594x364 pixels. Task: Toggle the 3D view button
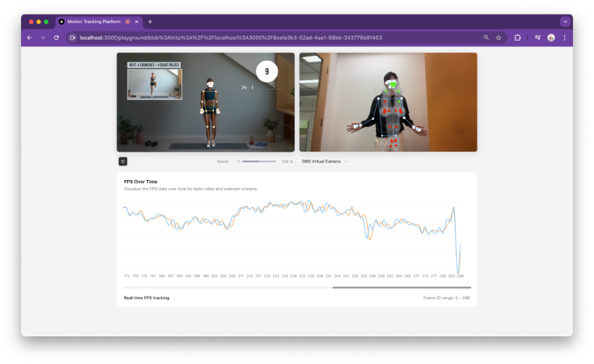coord(123,161)
